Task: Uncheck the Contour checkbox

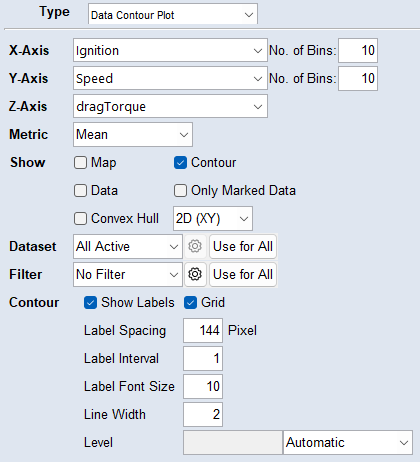Action: pyautogui.click(x=180, y=163)
